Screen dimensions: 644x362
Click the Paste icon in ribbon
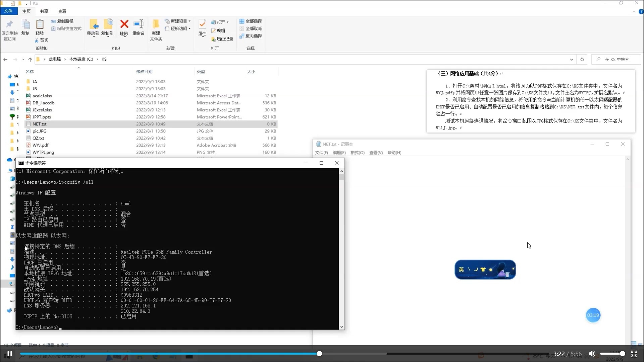40,24
